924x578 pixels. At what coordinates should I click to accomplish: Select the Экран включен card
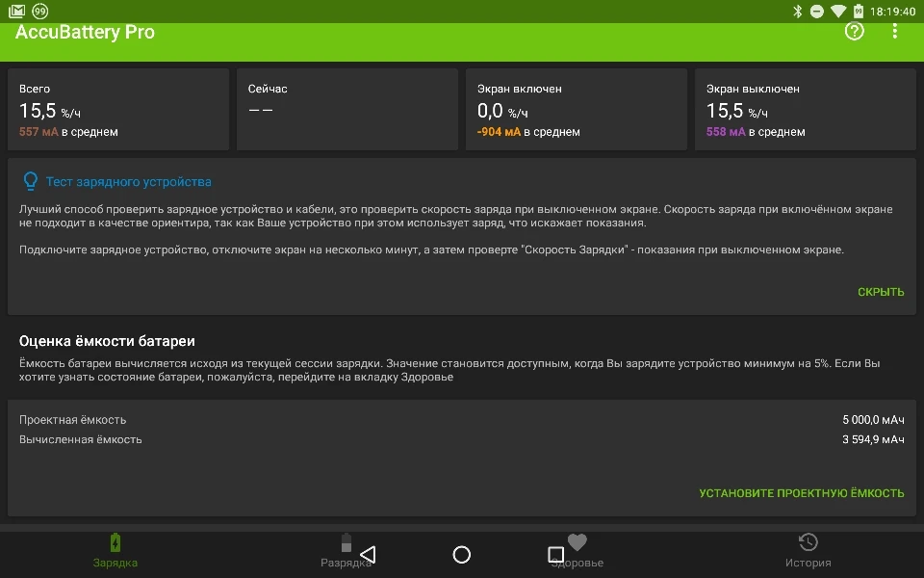point(577,109)
